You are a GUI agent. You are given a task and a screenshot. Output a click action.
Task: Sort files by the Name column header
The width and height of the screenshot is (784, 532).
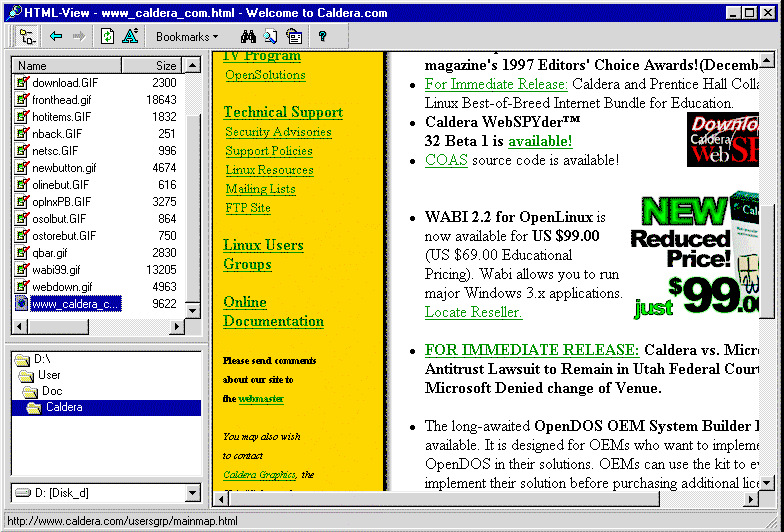pos(67,66)
